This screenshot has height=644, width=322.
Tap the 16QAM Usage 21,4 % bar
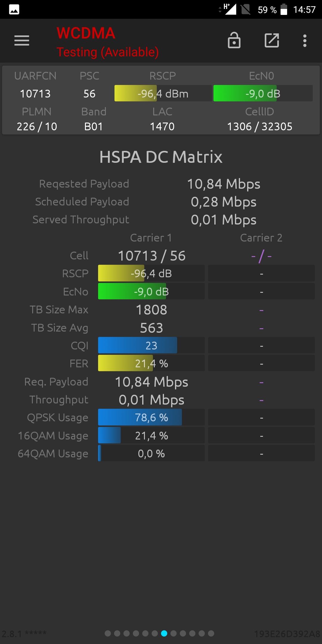pos(151,435)
